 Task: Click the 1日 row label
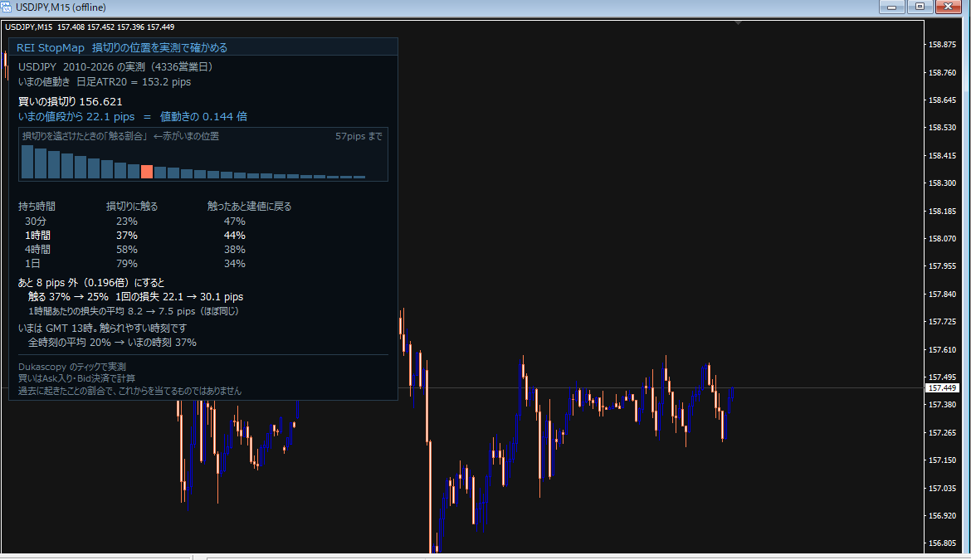coord(32,264)
